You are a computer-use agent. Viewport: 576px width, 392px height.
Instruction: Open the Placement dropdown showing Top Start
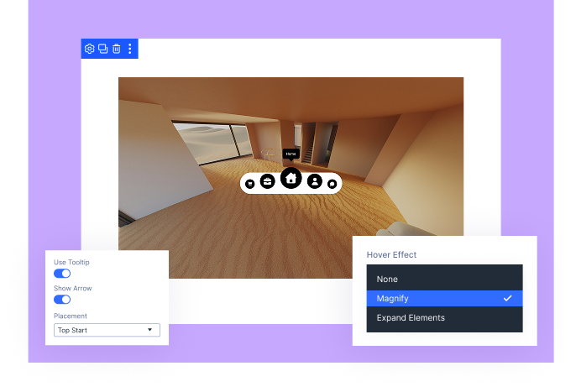pos(107,330)
